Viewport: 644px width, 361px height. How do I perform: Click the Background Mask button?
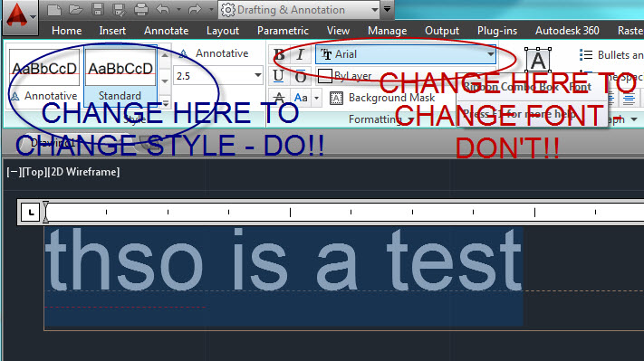tap(382, 98)
